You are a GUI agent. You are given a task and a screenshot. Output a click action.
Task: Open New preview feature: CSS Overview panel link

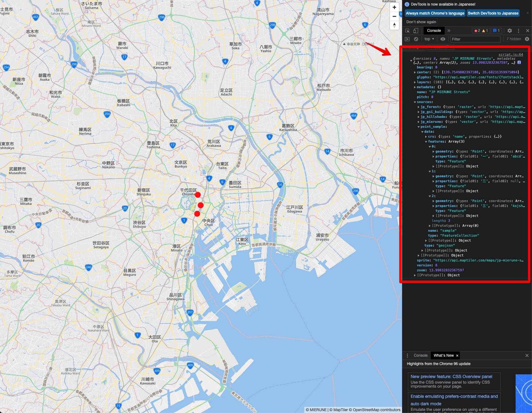pyautogui.click(x=451, y=376)
